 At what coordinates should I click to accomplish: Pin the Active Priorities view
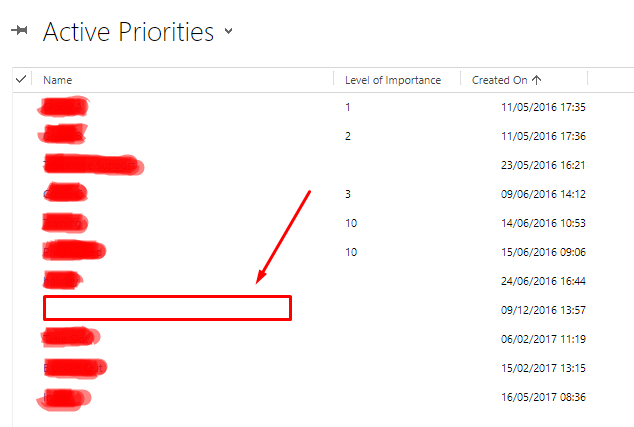tap(19, 30)
